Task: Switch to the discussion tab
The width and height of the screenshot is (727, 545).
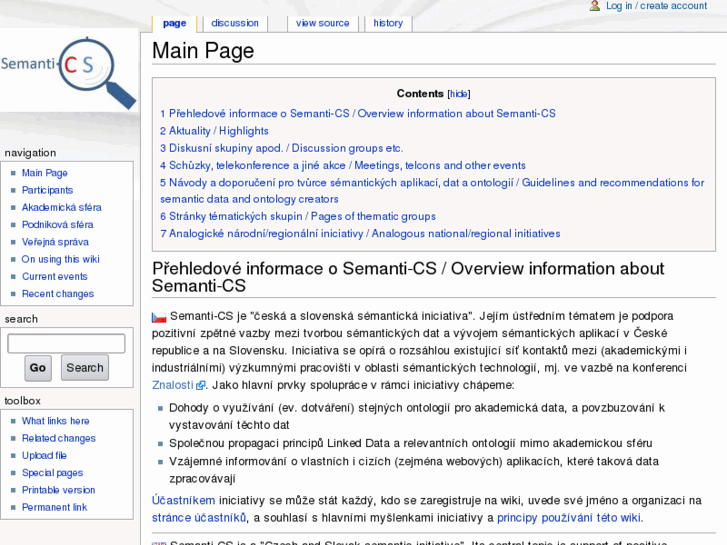Action: (235, 23)
